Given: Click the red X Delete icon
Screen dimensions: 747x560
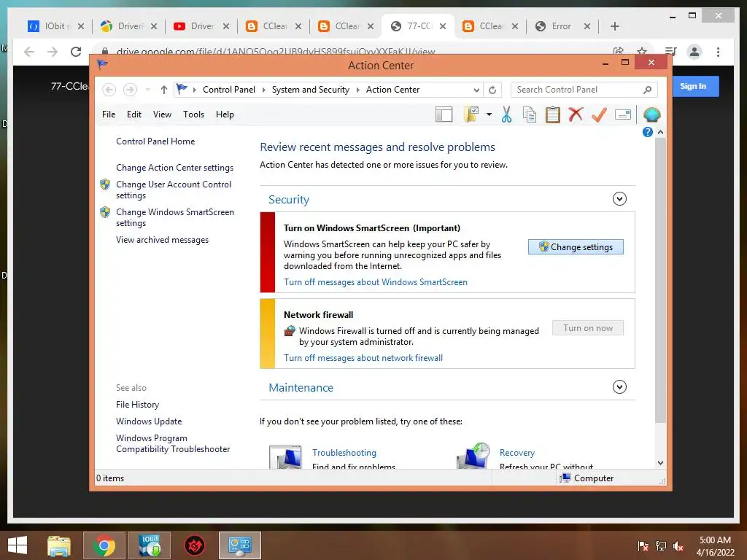Looking at the screenshot, I should coord(576,114).
